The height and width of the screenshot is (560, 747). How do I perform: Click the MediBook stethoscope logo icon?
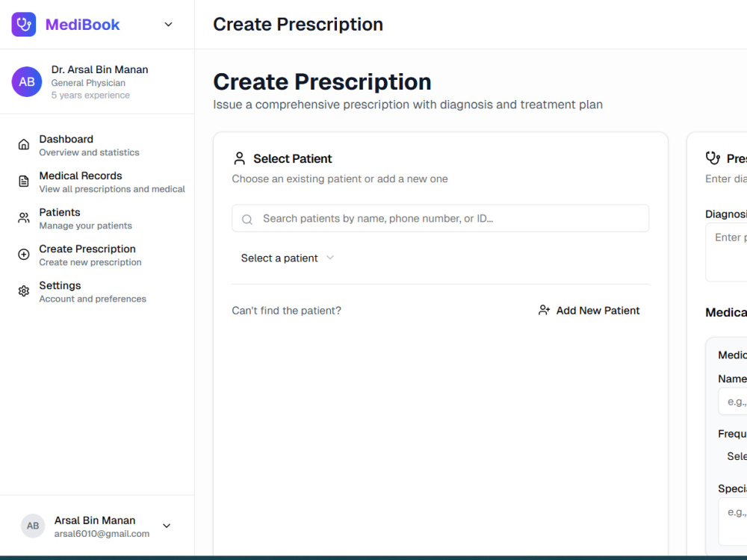pyautogui.click(x=24, y=25)
